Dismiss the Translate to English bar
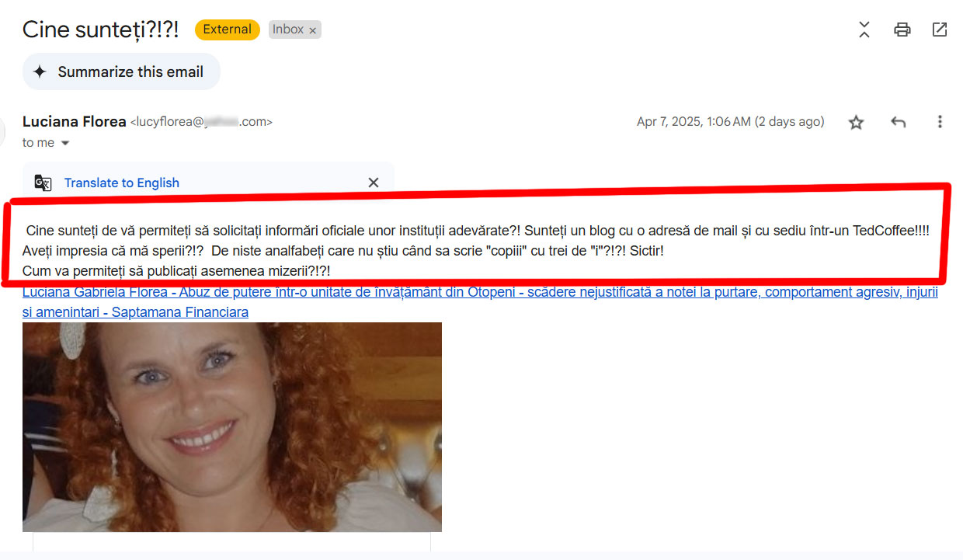Image resolution: width=963 pixels, height=560 pixels. (373, 183)
